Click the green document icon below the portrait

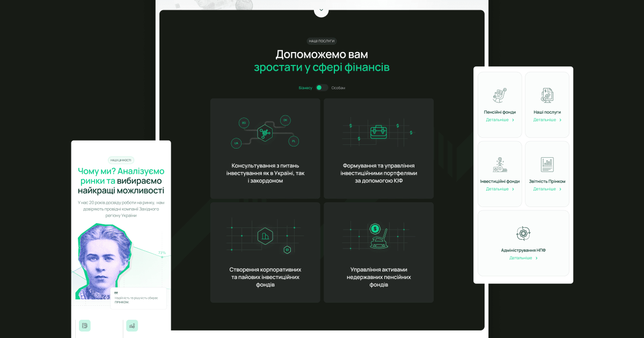pyautogui.click(x=84, y=325)
